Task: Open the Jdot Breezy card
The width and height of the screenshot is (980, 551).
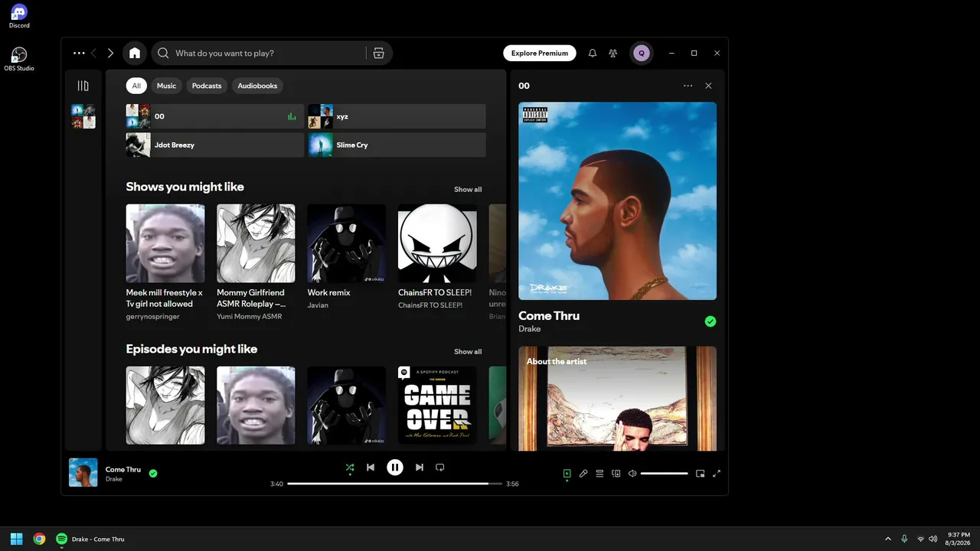Action: coord(215,145)
